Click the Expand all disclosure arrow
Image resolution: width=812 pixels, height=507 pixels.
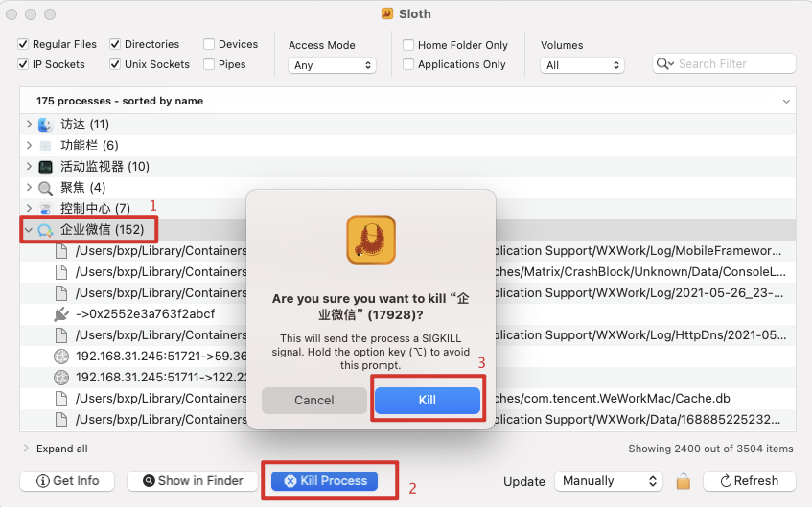(x=26, y=449)
